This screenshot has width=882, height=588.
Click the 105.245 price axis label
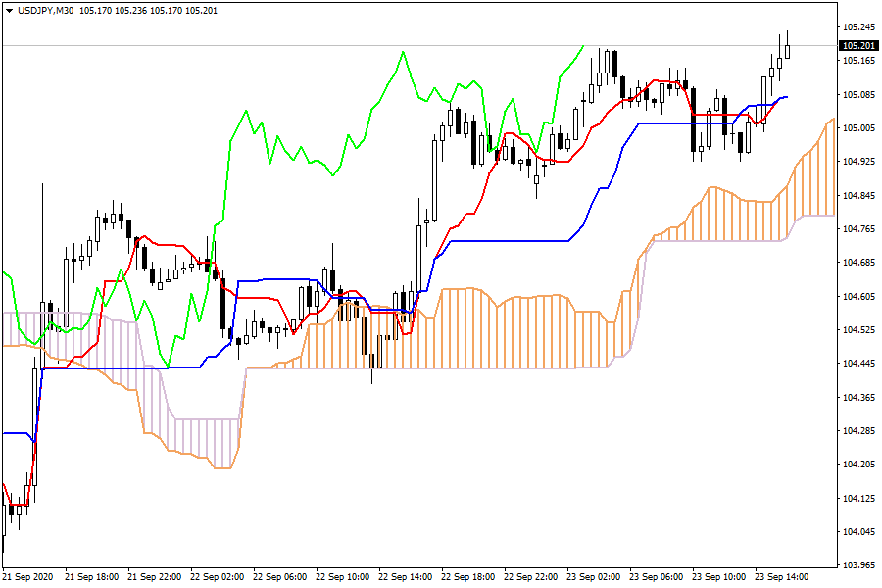[858, 27]
